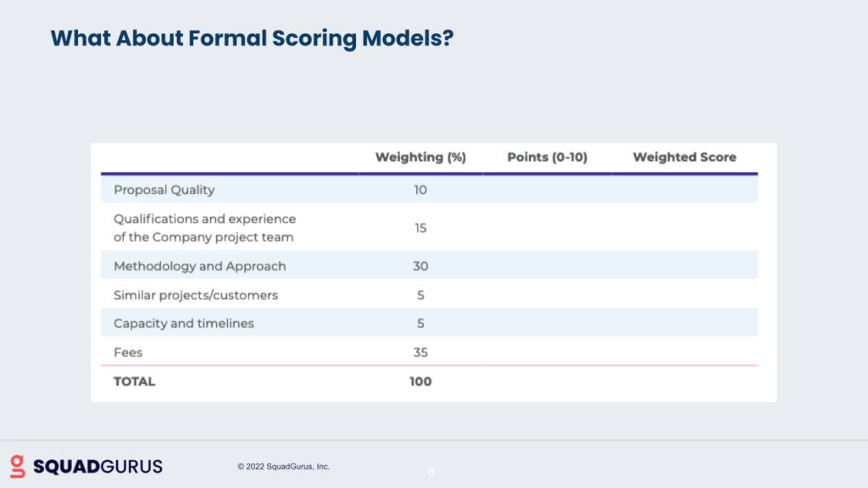Click the weighting value 10 for Proposal Quality
This screenshot has height=488, width=868.
pyautogui.click(x=420, y=190)
